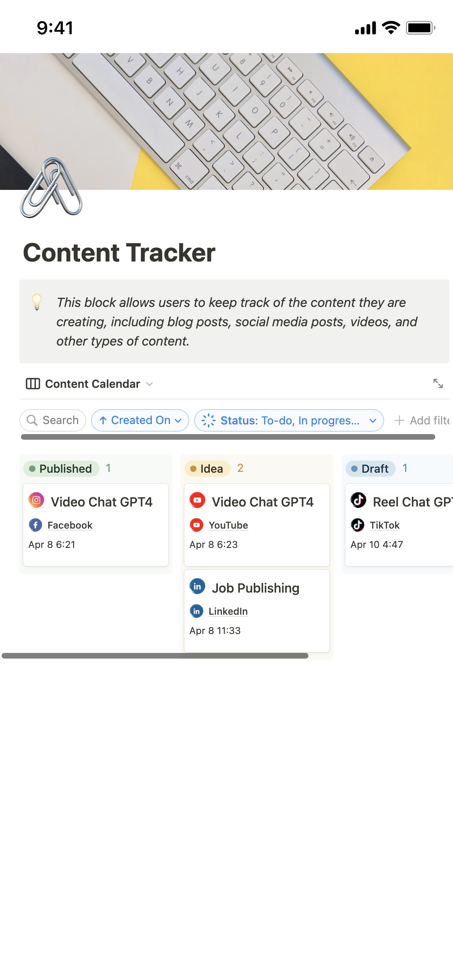Click the Search field in database toolbar
This screenshot has height=980, width=453.
click(x=53, y=420)
